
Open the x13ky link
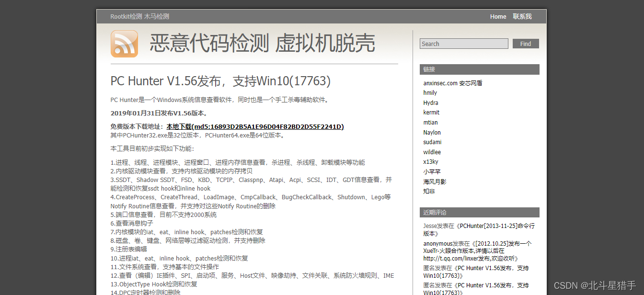tap(430, 162)
